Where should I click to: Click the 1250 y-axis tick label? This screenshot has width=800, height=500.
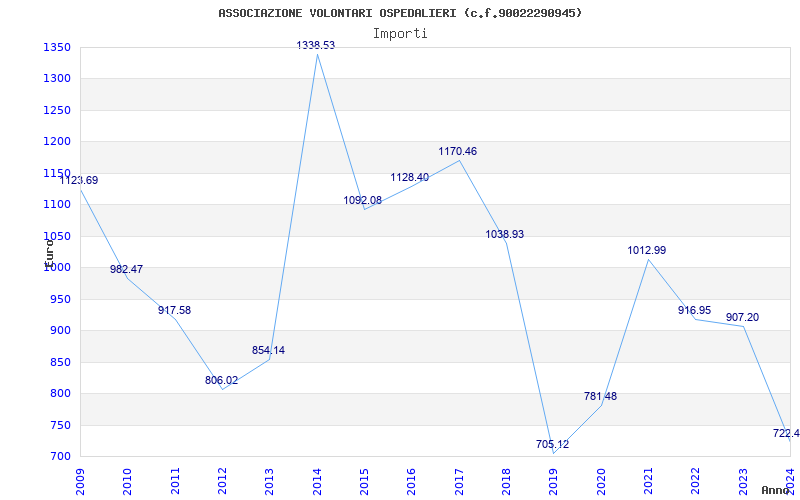[x=56, y=110]
